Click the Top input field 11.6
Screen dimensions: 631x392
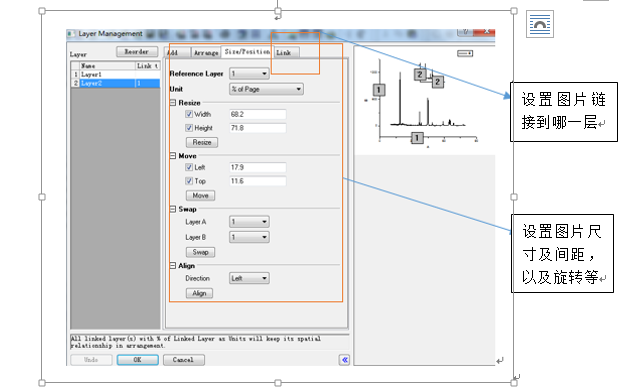click(258, 181)
